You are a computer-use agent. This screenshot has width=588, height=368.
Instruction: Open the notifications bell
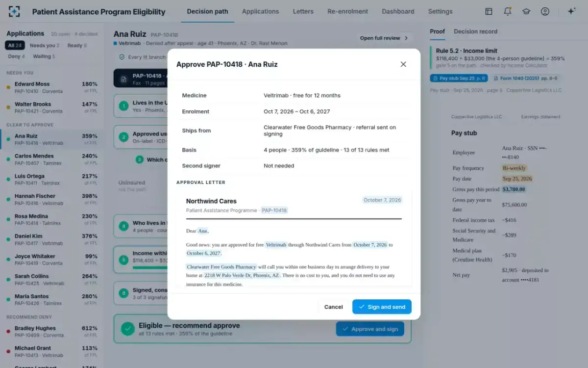tap(508, 12)
